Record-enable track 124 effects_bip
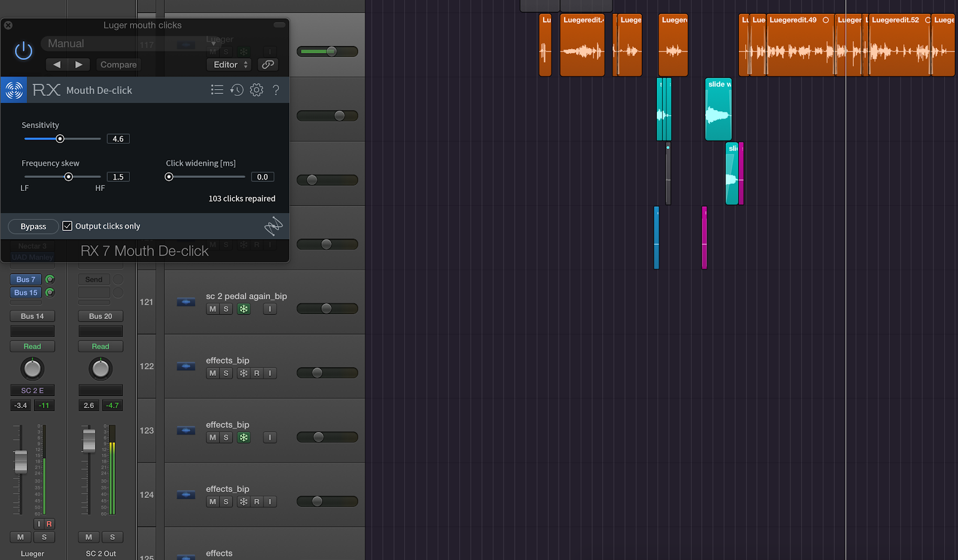Viewport: 958px width, 560px height. pos(257,502)
